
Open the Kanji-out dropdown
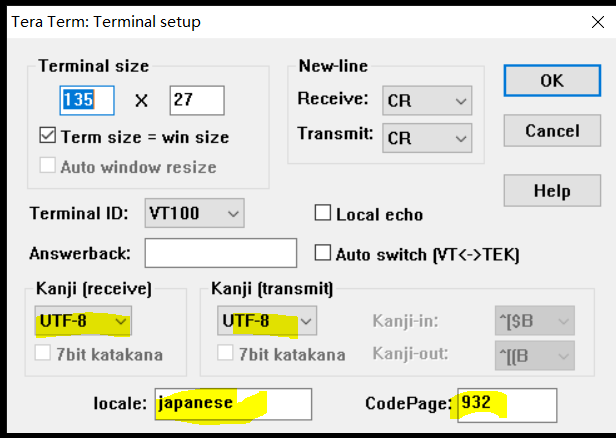coord(535,356)
